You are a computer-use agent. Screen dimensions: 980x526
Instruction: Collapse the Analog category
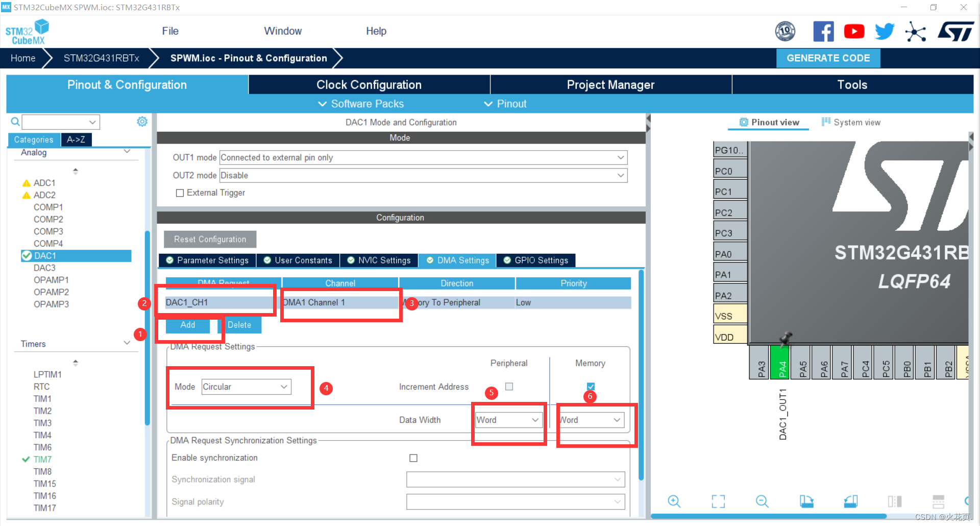(x=127, y=152)
